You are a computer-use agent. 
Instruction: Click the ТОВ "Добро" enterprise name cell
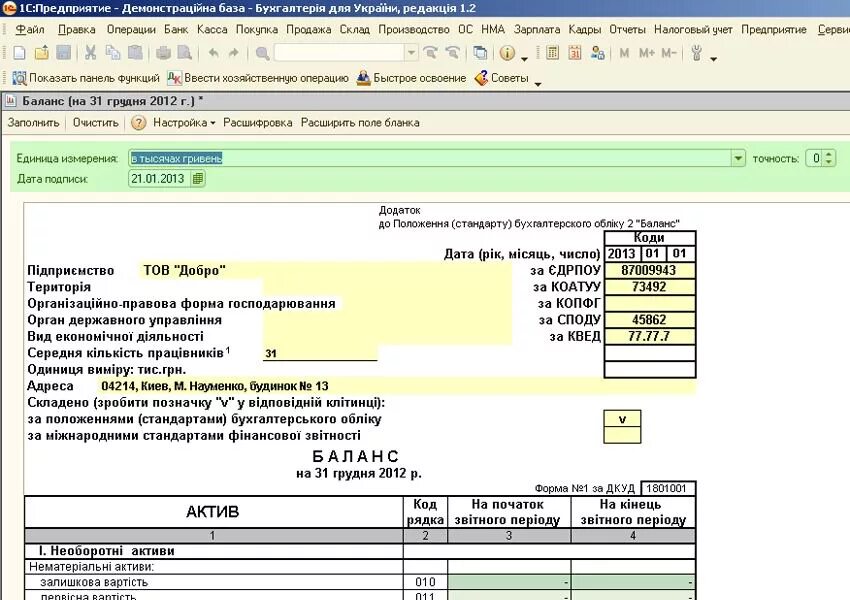(325, 270)
